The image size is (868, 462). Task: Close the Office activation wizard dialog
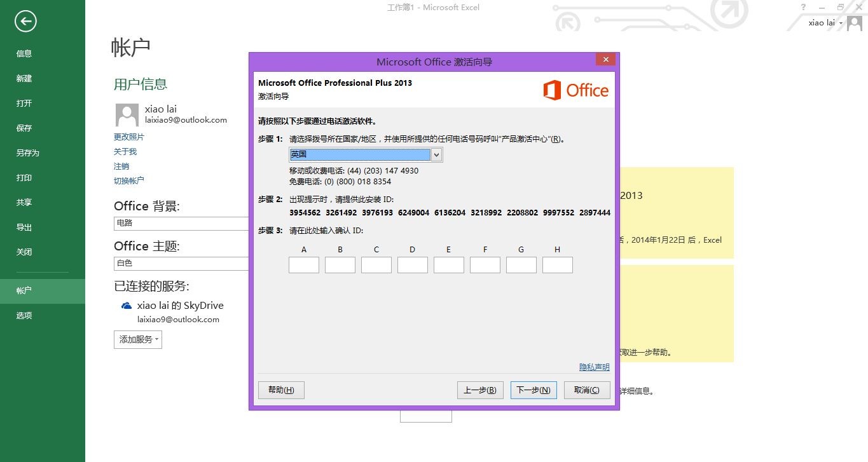click(605, 60)
